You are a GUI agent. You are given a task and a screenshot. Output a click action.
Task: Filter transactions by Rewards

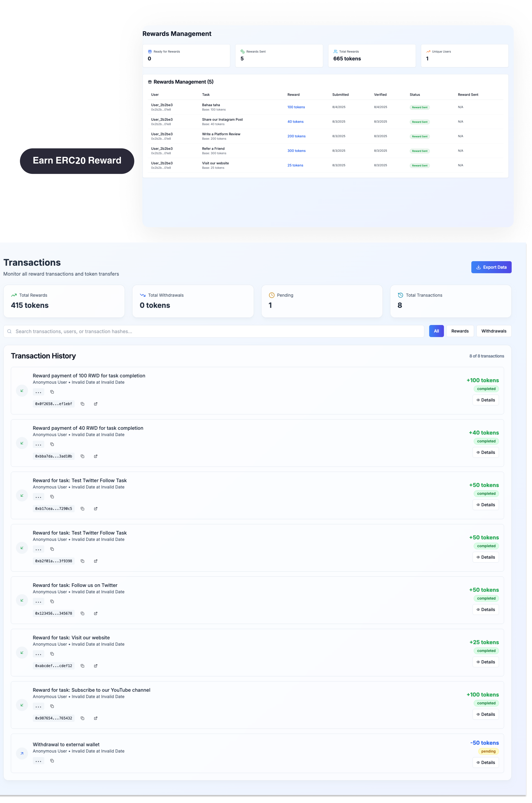click(460, 331)
